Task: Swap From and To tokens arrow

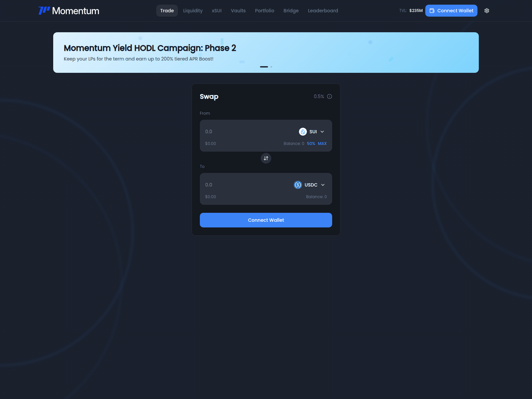Action: pyautogui.click(x=266, y=158)
